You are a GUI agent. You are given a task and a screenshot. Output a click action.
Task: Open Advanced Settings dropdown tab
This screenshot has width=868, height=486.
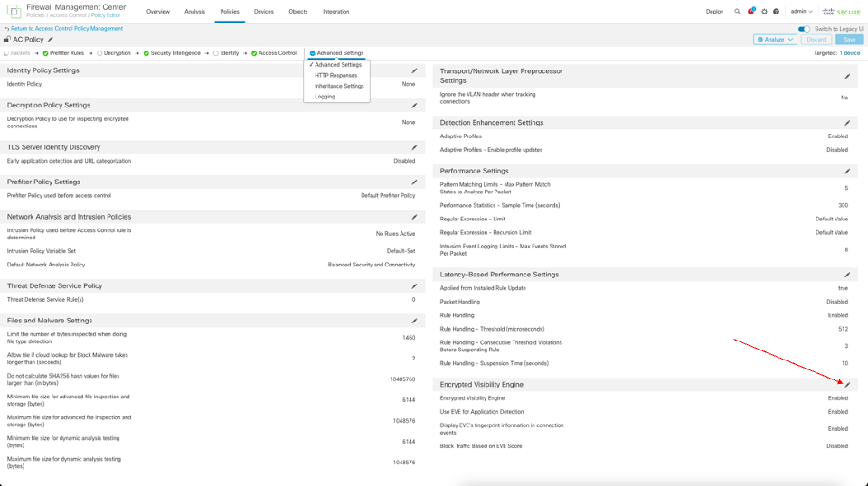(x=336, y=53)
